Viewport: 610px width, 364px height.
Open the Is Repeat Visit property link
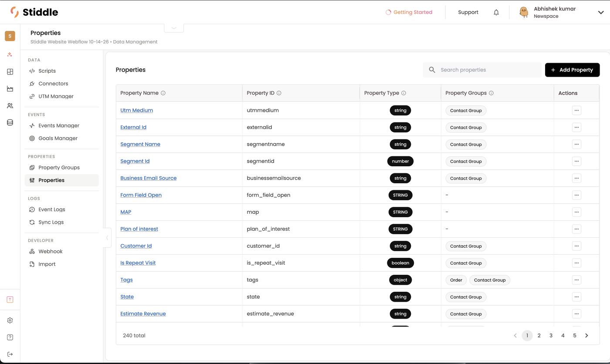[x=138, y=263]
